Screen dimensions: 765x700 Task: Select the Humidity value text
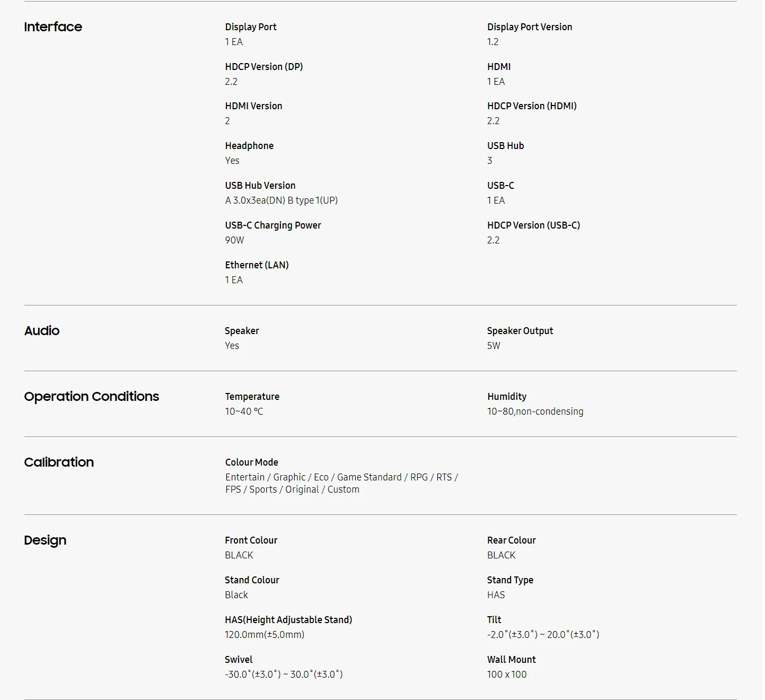[x=535, y=412]
